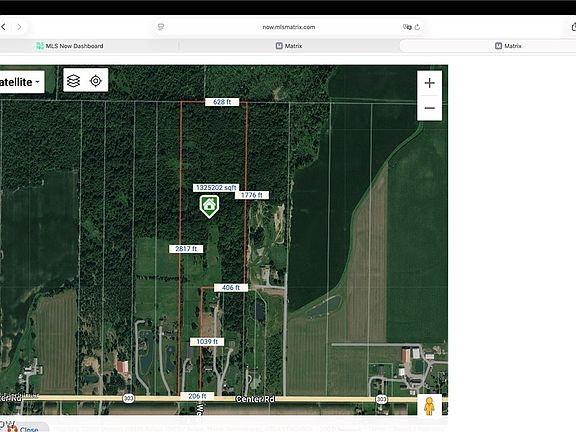Click the 1039 ft boundary label
Screen dimensions: 576x432
pyautogui.click(x=207, y=342)
